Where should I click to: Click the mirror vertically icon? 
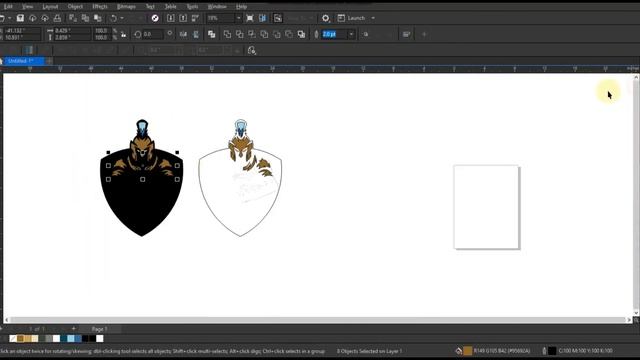tap(196, 34)
